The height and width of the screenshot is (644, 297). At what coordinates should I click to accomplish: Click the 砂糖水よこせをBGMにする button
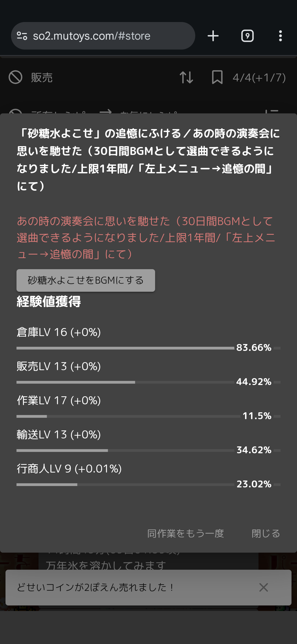coord(86,280)
